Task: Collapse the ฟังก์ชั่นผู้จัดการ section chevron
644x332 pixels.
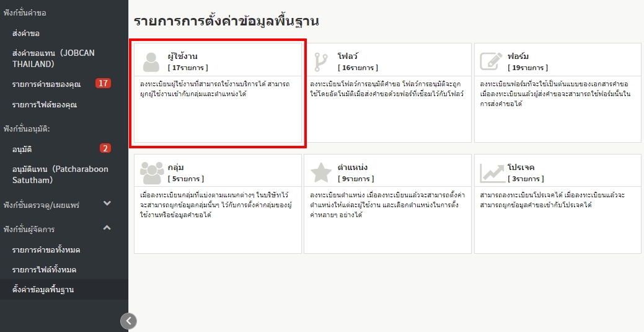Action: [x=107, y=228]
